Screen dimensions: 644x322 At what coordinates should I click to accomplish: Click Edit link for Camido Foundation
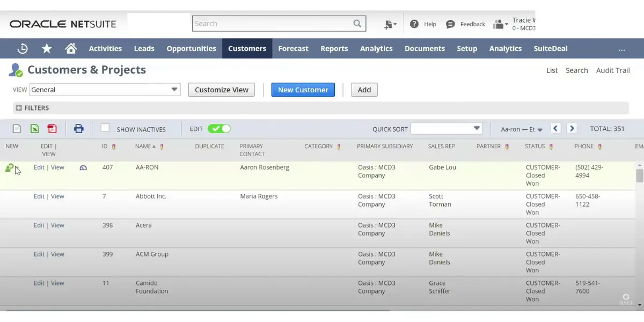tap(39, 283)
